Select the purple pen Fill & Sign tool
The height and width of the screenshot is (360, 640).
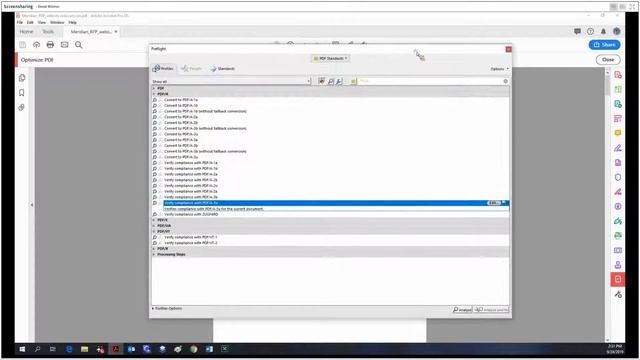[618, 148]
